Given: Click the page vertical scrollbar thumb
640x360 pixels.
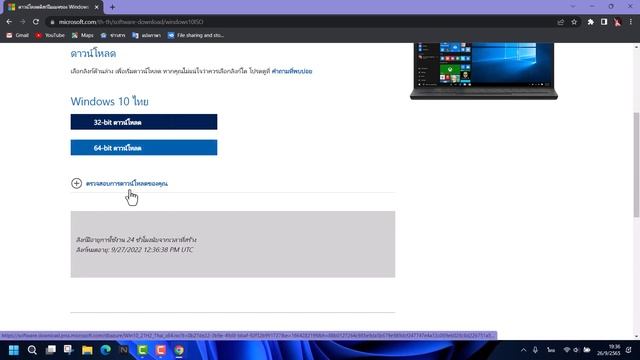Looking at the screenshot, I should coord(636,164).
